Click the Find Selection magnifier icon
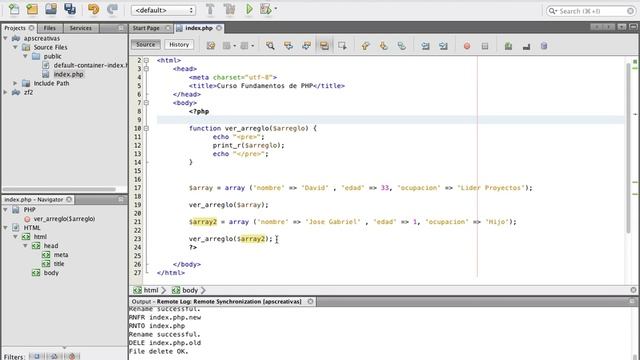Viewport: 640px width, 360px height. point(270,46)
